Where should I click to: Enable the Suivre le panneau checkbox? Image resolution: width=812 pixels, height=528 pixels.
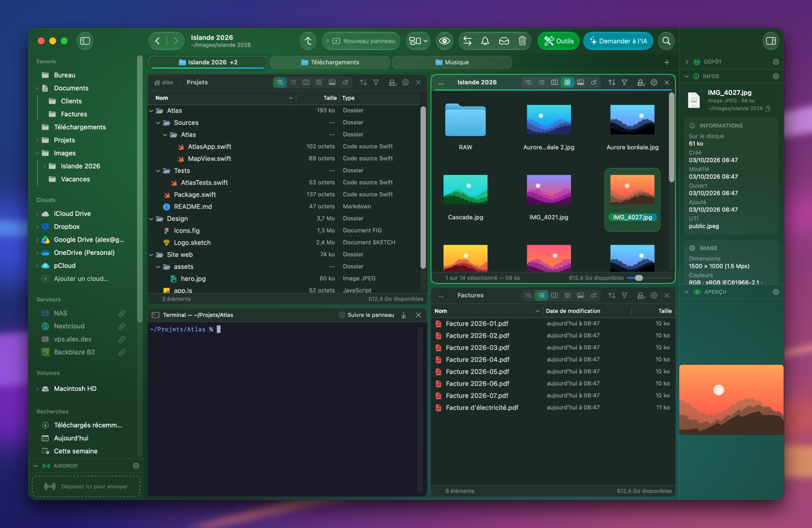pyautogui.click(x=342, y=315)
